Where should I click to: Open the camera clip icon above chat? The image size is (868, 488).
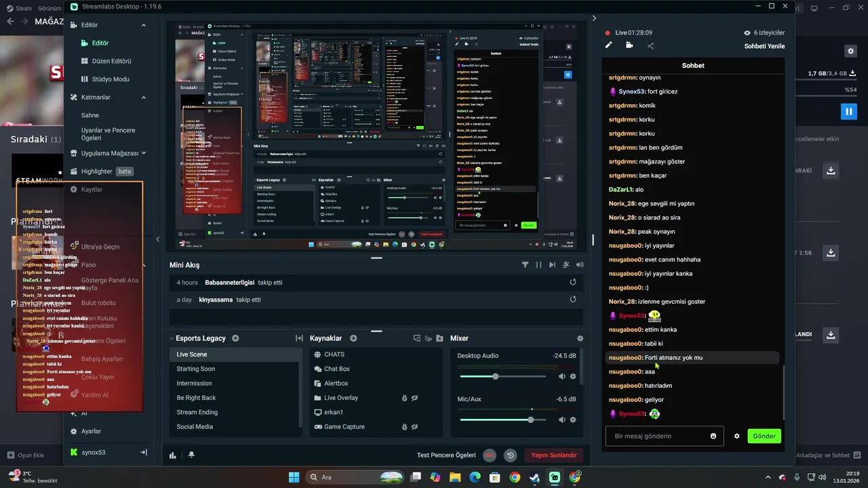click(629, 45)
